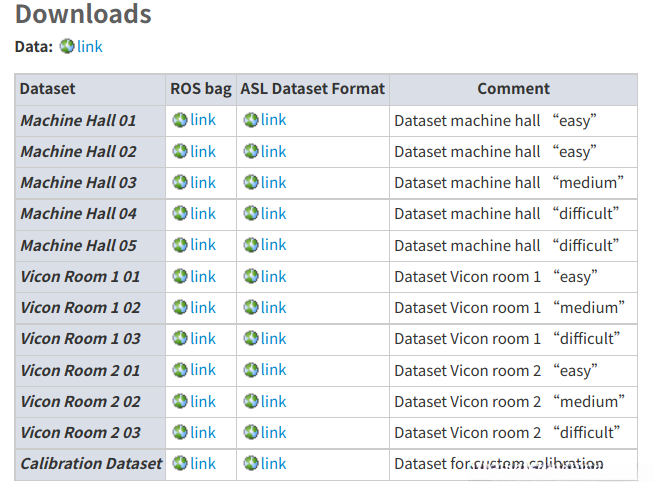Click the Downloads section heading
The height and width of the screenshot is (491, 668).
click(83, 14)
